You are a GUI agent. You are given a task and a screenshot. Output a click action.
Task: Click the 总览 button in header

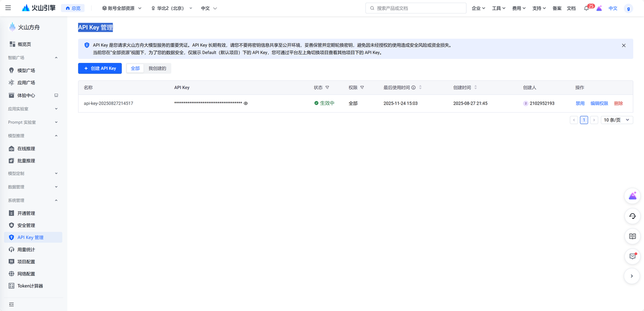coord(73,8)
